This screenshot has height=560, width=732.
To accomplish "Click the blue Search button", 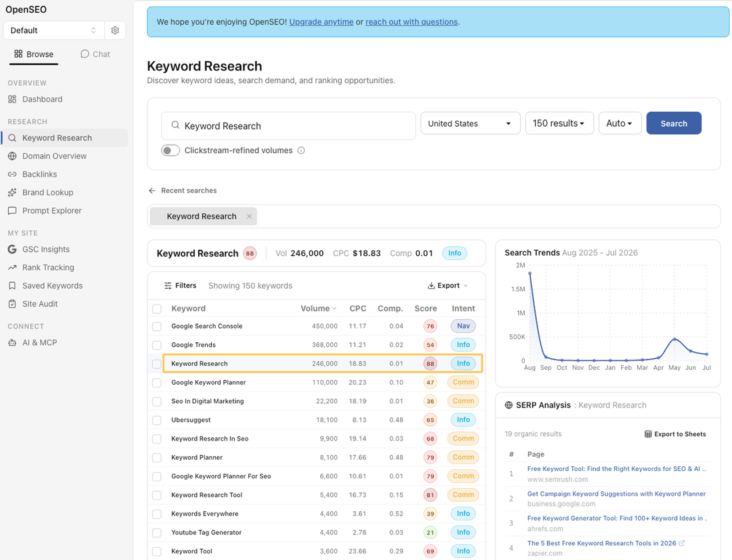I will [673, 124].
